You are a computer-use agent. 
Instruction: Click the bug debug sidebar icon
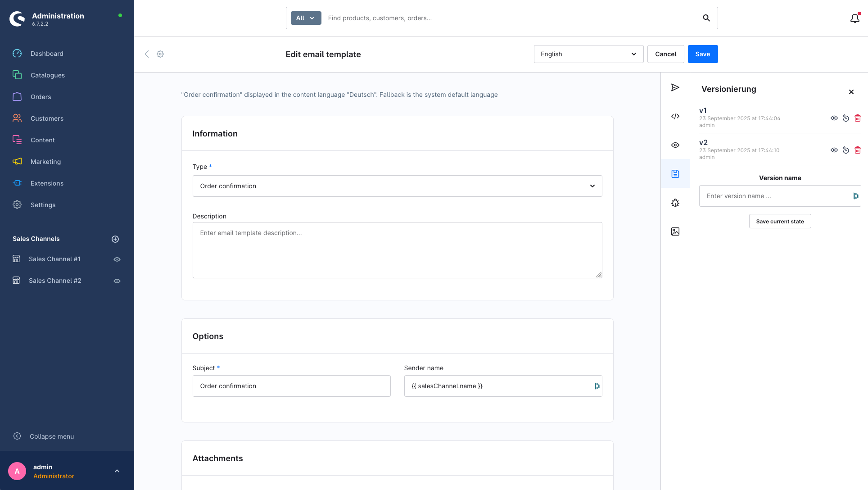(675, 203)
